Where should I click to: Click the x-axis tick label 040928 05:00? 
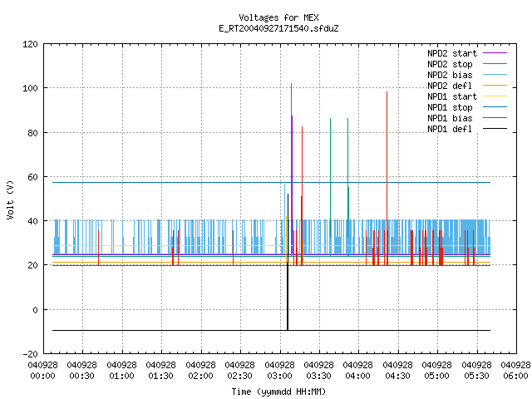pos(437,371)
